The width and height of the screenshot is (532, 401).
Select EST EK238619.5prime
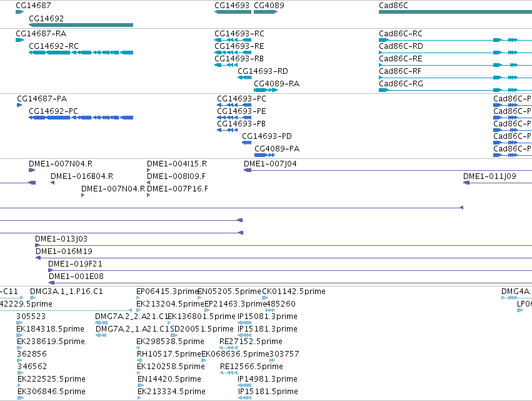click(x=51, y=342)
